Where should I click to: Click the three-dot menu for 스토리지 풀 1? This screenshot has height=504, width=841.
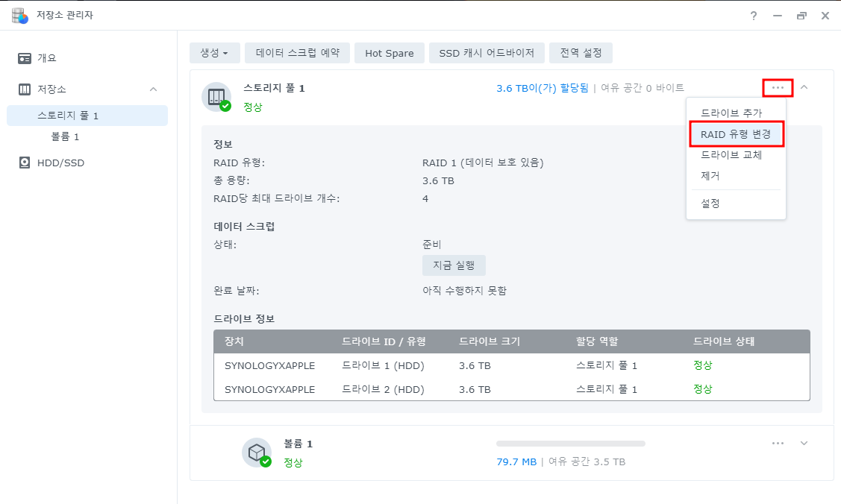tap(778, 87)
